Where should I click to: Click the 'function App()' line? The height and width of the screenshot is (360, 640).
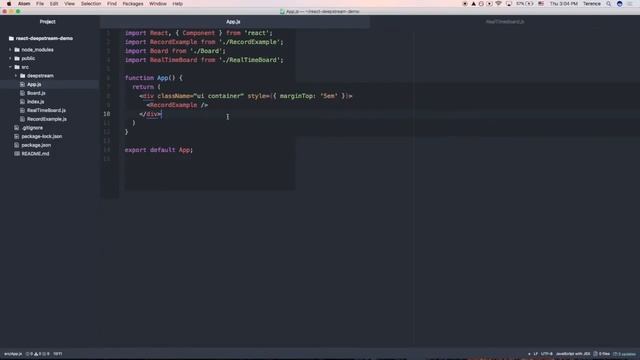pyautogui.click(x=153, y=78)
